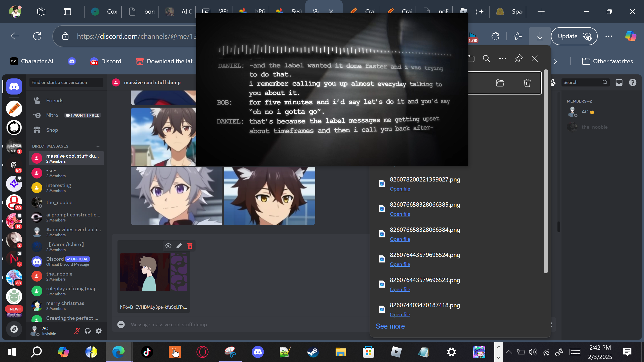Screen dimensions: 644x362
Task: Open File Explorer from the taskbar
Action: pos(341,352)
